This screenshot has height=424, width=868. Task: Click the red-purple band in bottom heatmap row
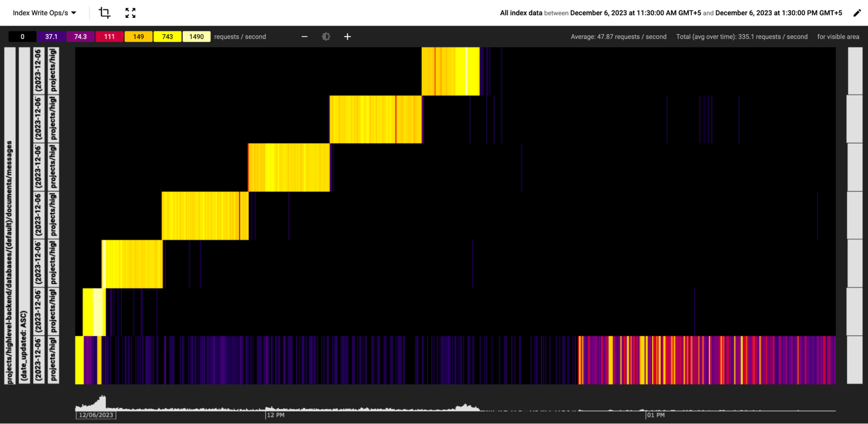[x=707, y=360]
